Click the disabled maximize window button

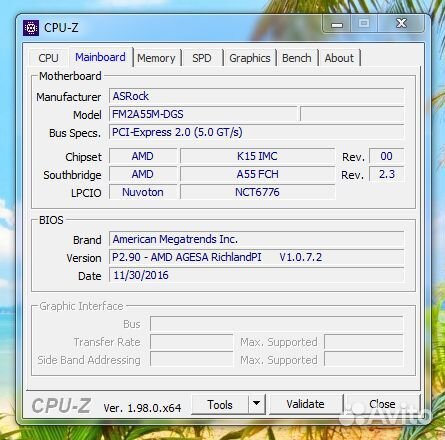click(x=364, y=23)
